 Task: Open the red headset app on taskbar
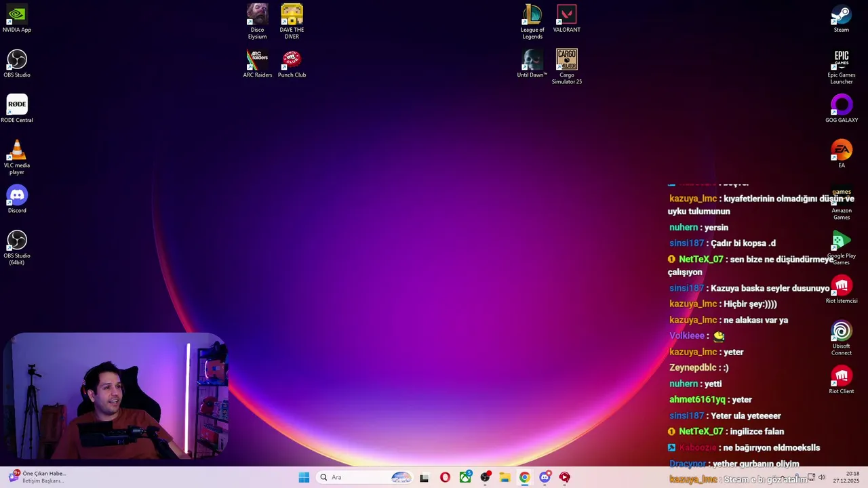coord(565,477)
